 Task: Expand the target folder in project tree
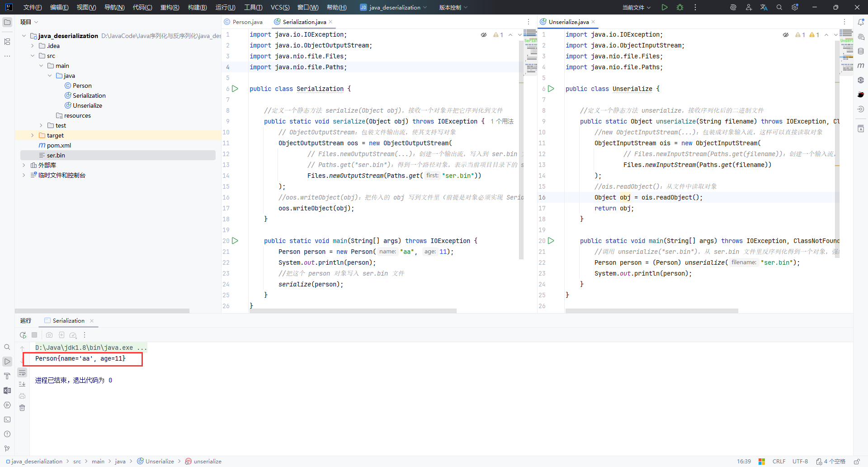pos(33,135)
